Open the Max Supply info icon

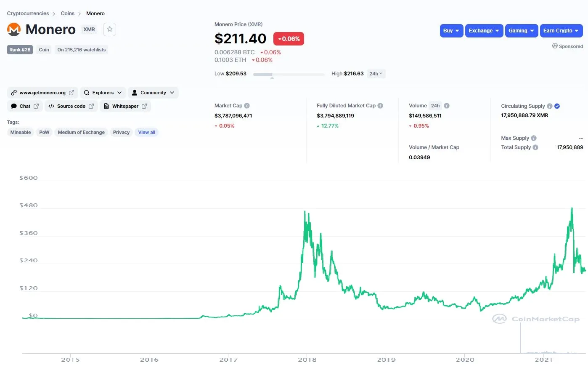pyautogui.click(x=534, y=138)
